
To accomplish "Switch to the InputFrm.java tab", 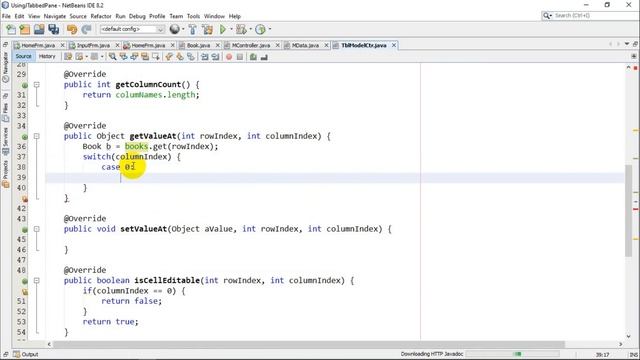I will coord(93,45).
